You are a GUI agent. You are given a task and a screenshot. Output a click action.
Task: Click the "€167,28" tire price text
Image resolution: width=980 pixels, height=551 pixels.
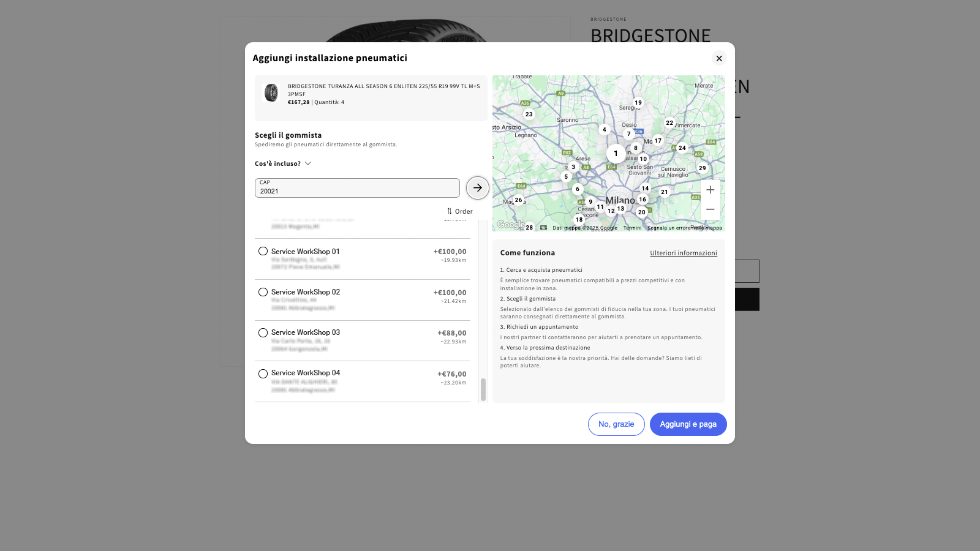click(x=299, y=102)
